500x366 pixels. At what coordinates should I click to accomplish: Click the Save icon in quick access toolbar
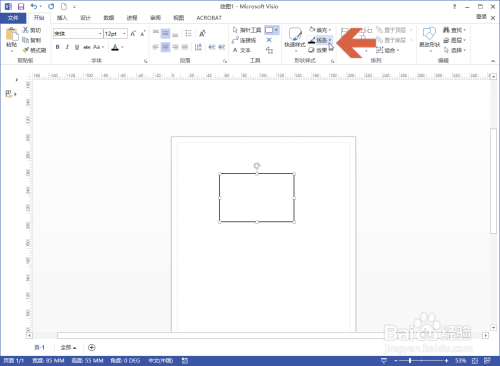21,6
